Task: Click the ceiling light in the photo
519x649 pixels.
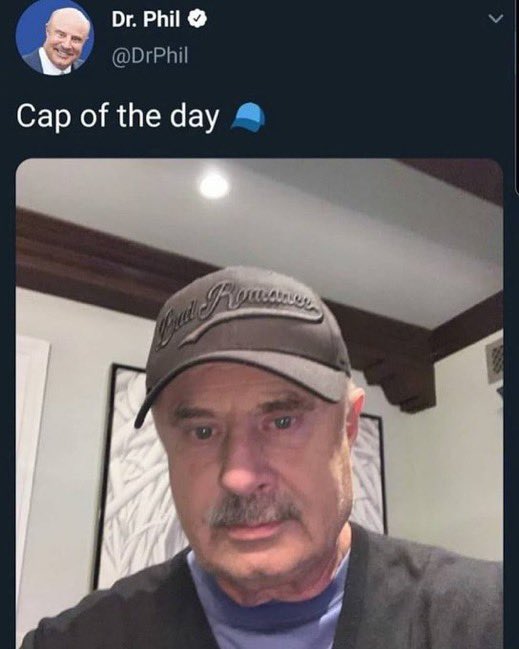Action: click(214, 185)
